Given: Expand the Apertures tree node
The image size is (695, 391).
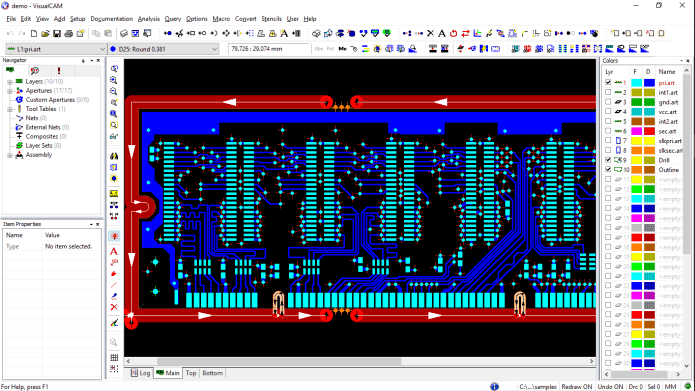Looking at the screenshot, I should click(x=10, y=91).
